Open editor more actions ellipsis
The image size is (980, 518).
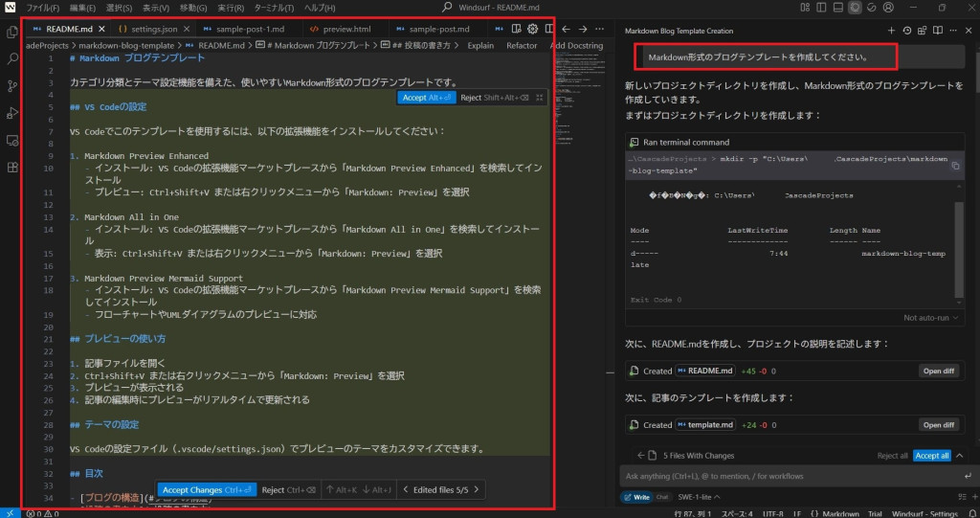tap(599, 29)
